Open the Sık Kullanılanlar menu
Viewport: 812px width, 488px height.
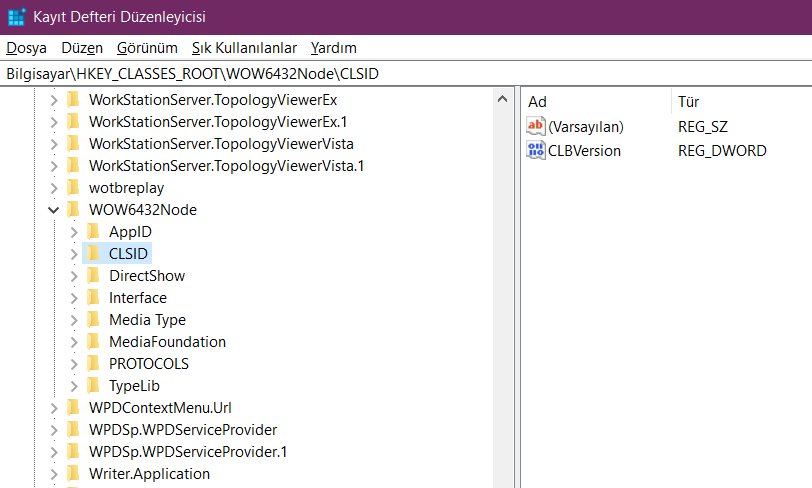coord(244,48)
